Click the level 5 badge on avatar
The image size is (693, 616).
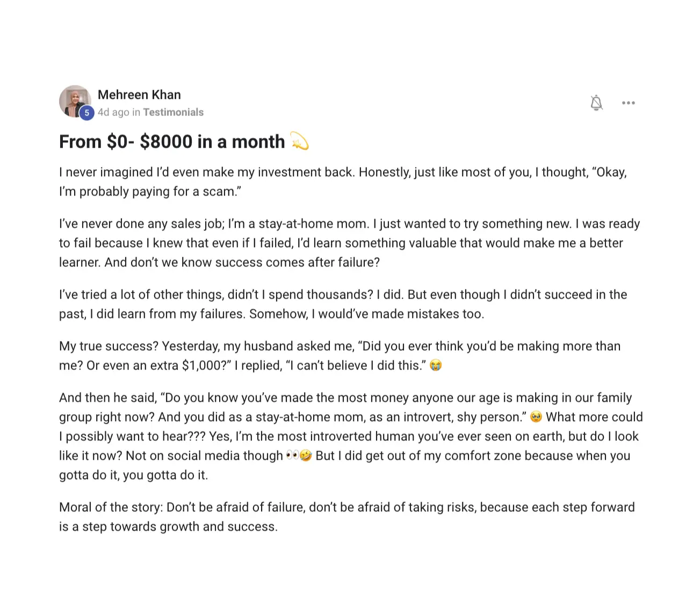(x=87, y=113)
